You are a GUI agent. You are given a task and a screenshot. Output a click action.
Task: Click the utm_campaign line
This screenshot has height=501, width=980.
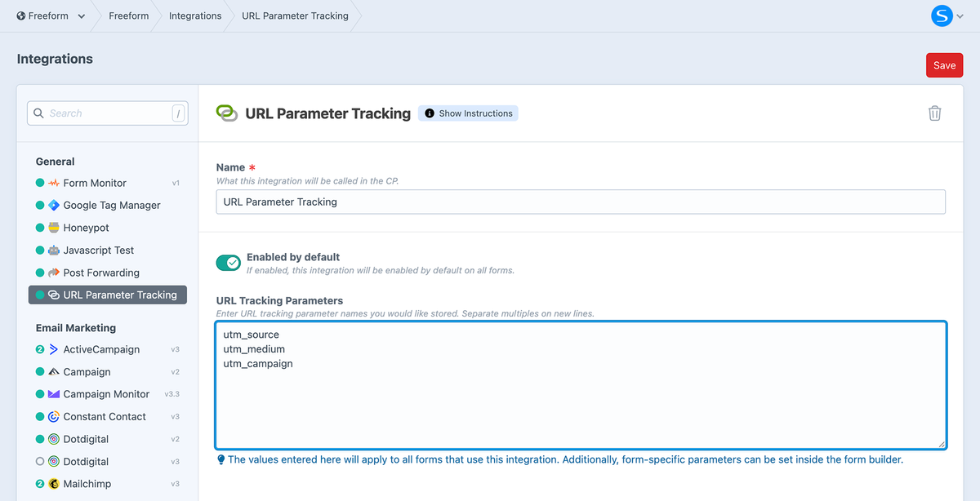click(258, 364)
